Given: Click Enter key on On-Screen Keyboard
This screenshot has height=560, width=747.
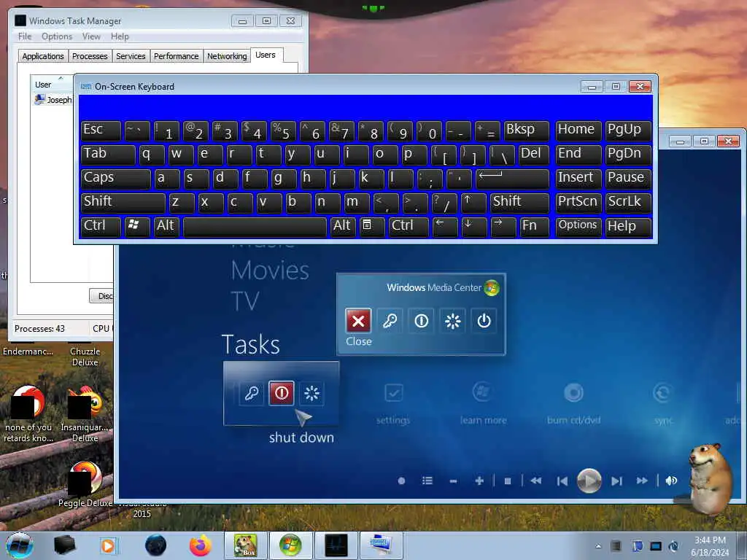Looking at the screenshot, I should [x=512, y=179].
